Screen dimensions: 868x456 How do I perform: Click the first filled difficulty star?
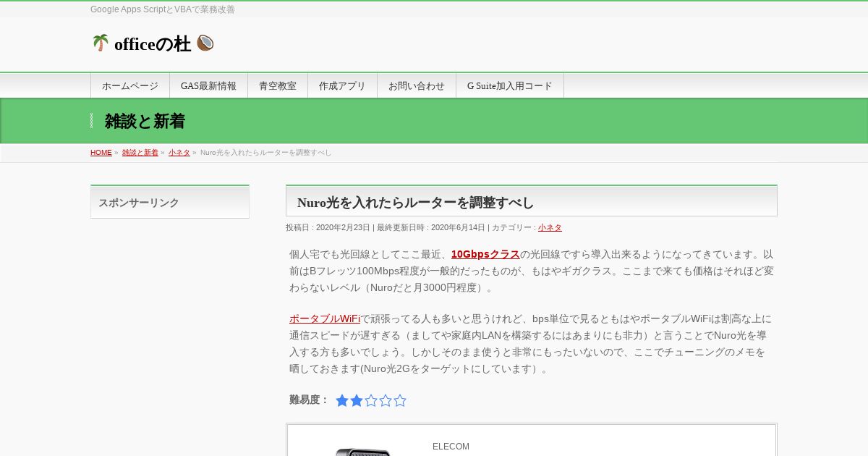(342, 400)
